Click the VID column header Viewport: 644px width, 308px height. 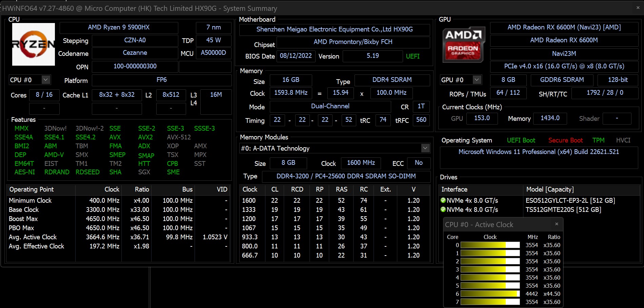213,190
